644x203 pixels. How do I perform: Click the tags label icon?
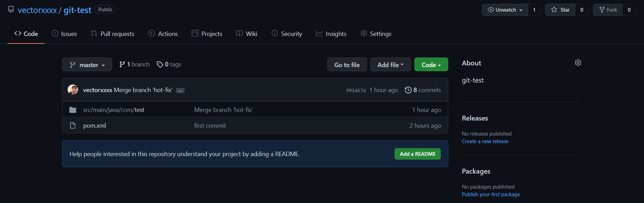click(x=160, y=64)
